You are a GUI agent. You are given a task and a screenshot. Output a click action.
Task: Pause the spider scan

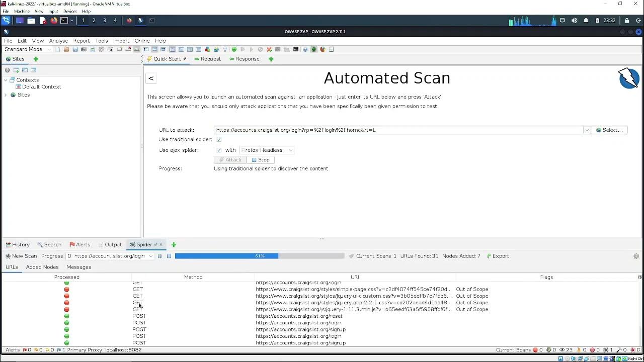(159, 256)
